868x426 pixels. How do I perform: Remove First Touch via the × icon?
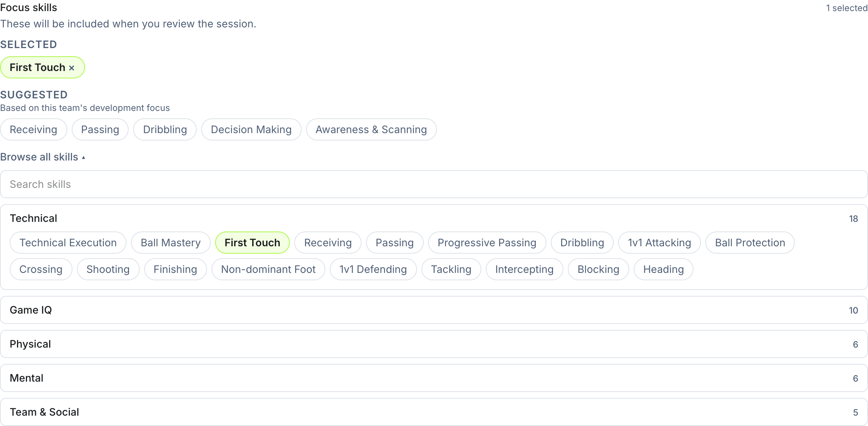pyautogui.click(x=72, y=68)
